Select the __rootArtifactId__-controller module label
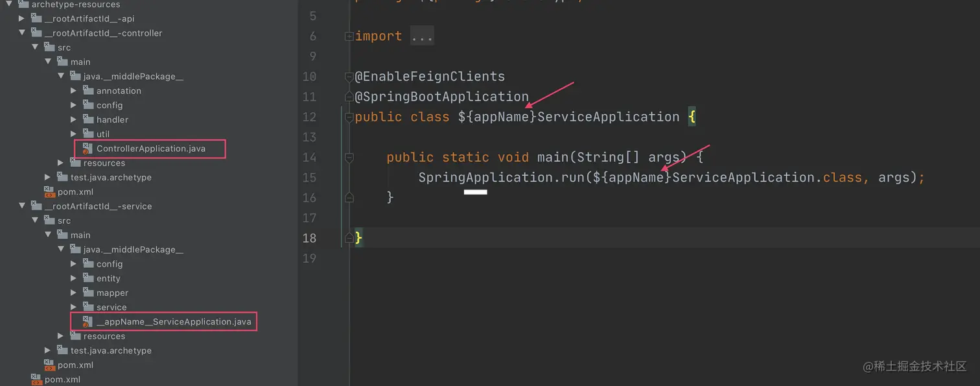 tap(104, 33)
